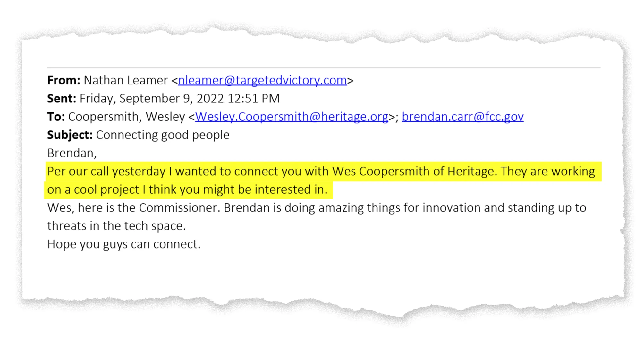644x352 pixels.
Task: Click the date Friday, September 9, 2022
Action: pos(152,99)
